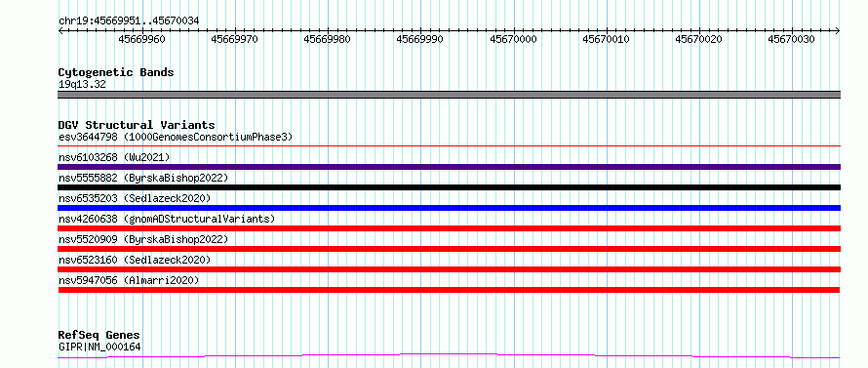
Task: Click ruler position 45669960
Action: tap(141, 40)
